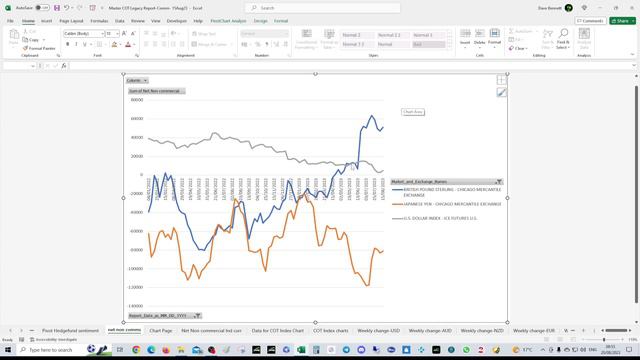Click Sum of Net Non-commercial field button
640x360 pixels.
[157, 91]
